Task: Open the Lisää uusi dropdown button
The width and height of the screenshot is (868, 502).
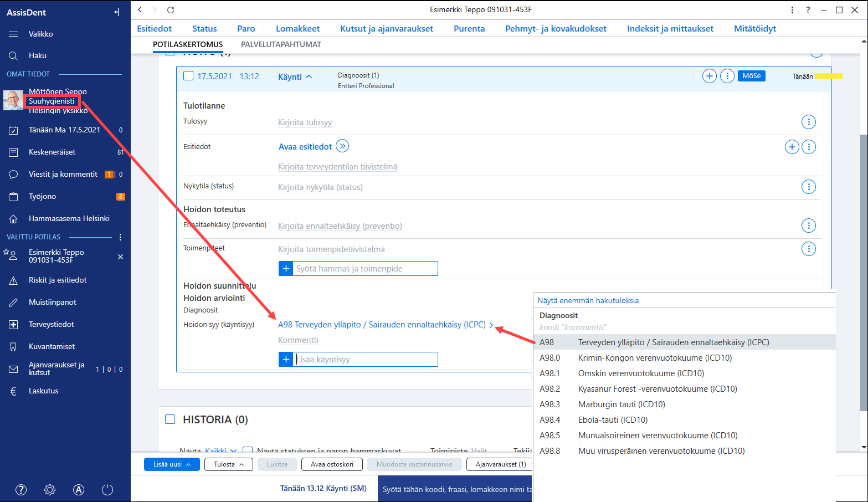Action: [x=172, y=464]
